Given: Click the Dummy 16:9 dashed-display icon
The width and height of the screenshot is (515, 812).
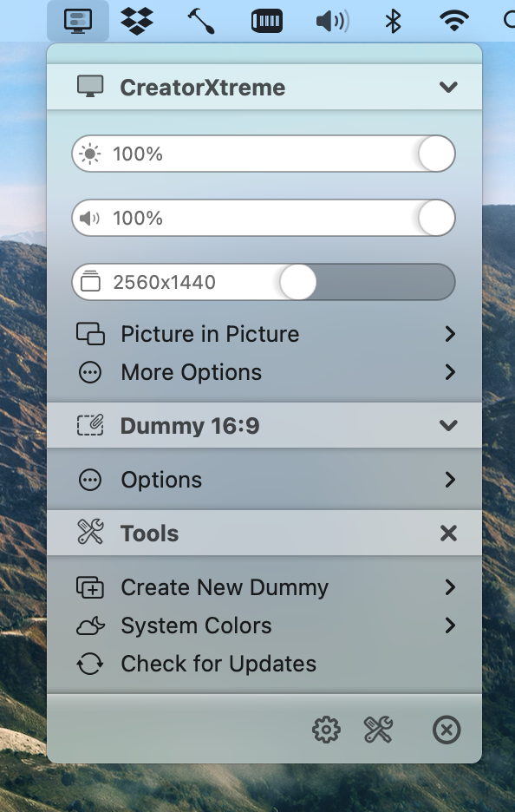Looking at the screenshot, I should point(90,426).
